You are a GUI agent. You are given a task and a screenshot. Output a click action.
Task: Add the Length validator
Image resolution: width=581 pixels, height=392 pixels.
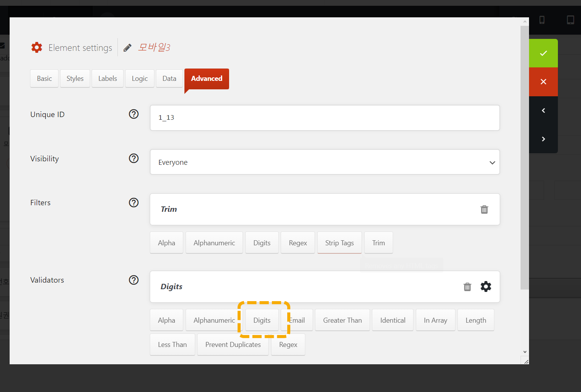476,320
